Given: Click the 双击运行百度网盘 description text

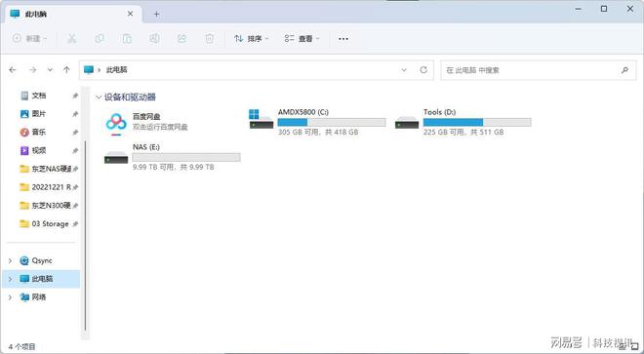Looking at the screenshot, I should click(x=160, y=128).
